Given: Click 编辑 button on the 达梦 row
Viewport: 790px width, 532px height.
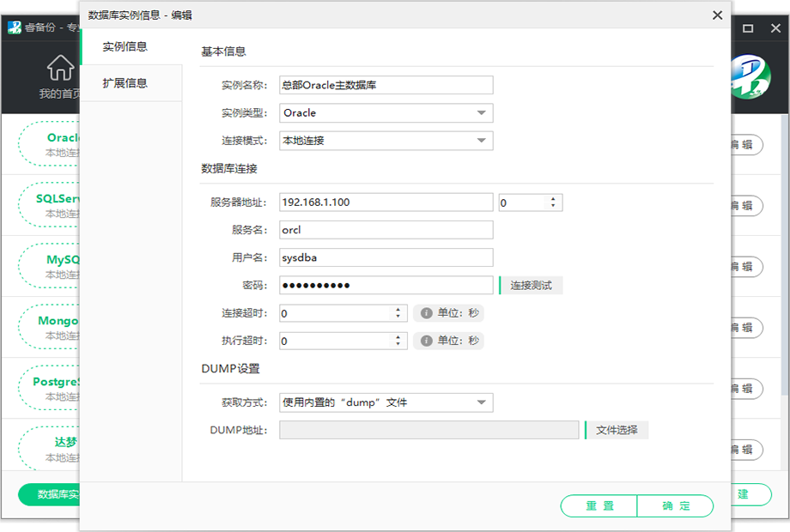Looking at the screenshot, I should (747, 450).
